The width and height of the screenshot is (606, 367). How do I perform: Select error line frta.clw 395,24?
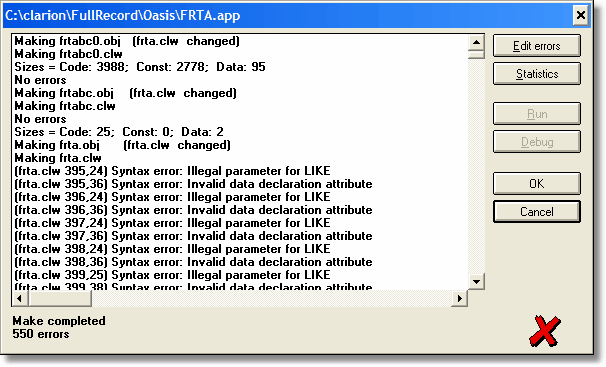click(172, 171)
